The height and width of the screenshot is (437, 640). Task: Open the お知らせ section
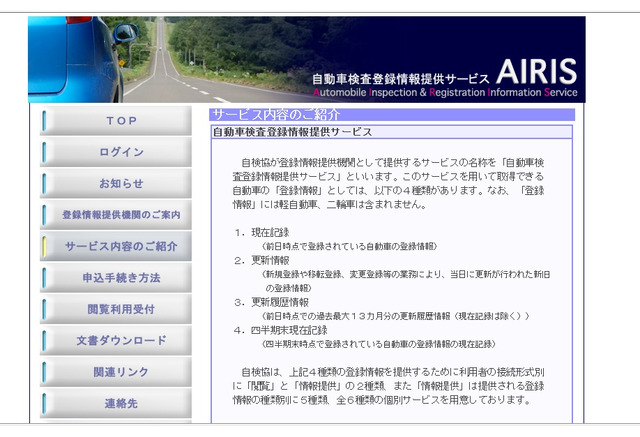pyautogui.click(x=116, y=184)
